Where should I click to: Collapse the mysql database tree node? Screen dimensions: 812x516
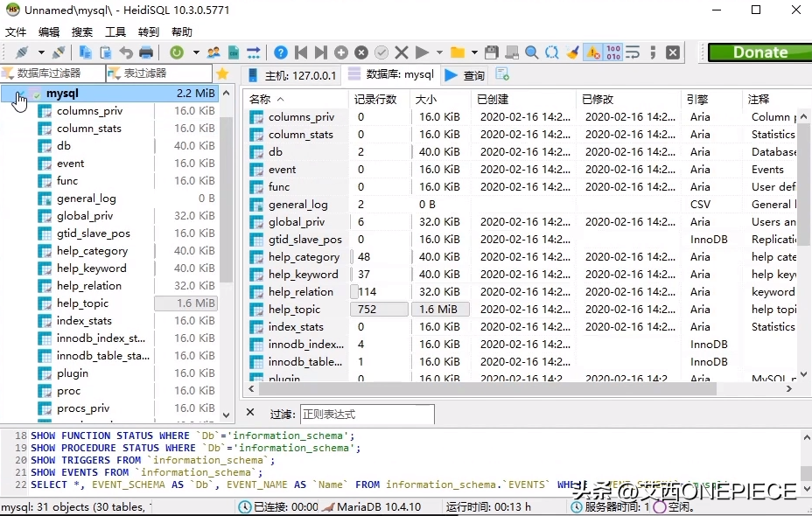pos(20,94)
